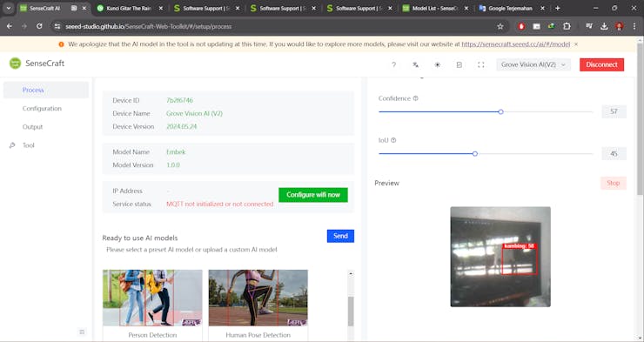Open the language translation icon in SenseCraft header
Screen dimensions: 644x342
(415, 64)
